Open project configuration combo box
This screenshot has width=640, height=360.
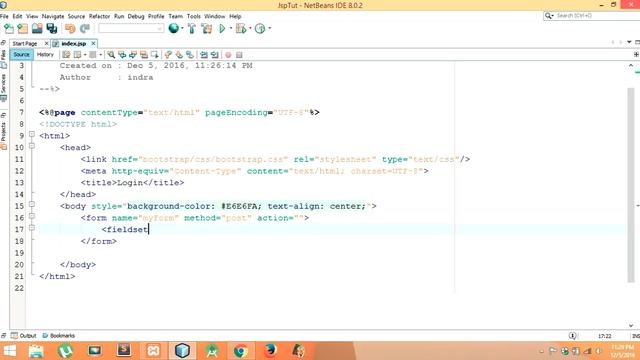tap(131, 29)
